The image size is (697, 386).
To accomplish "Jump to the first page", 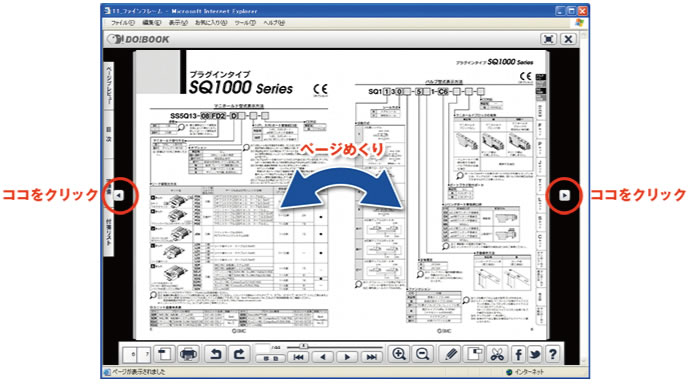I will [298, 357].
